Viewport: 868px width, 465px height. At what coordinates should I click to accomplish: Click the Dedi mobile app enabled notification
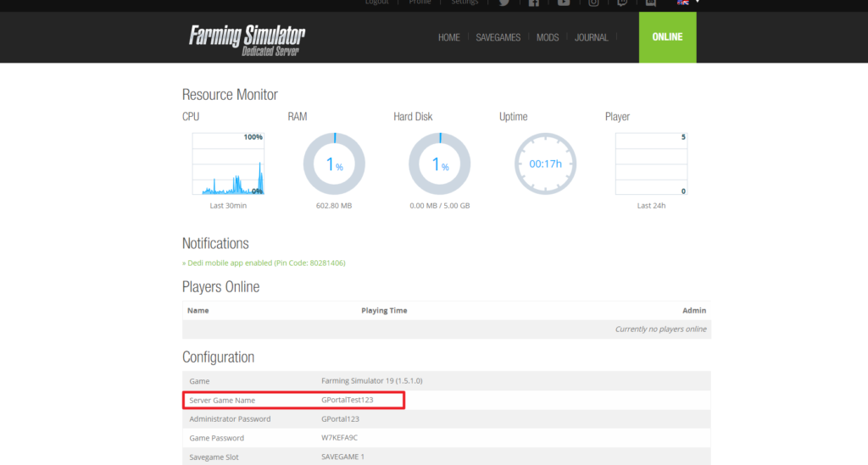tap(264, 263)
